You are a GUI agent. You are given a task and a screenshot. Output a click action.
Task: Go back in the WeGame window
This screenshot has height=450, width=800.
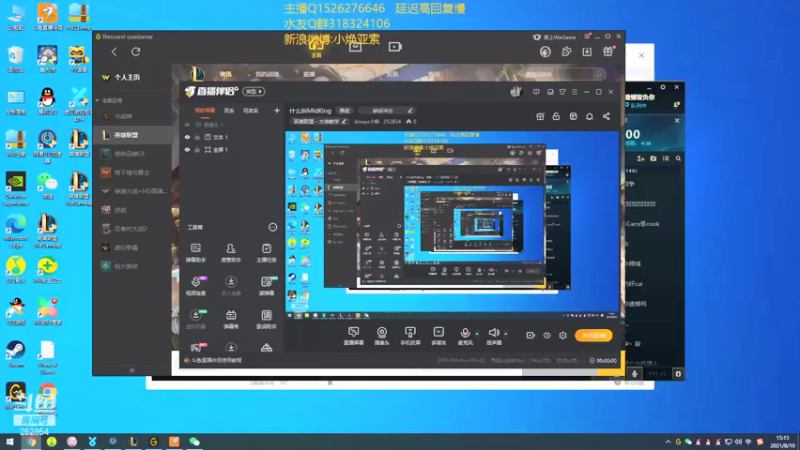[x=114, y=52]
